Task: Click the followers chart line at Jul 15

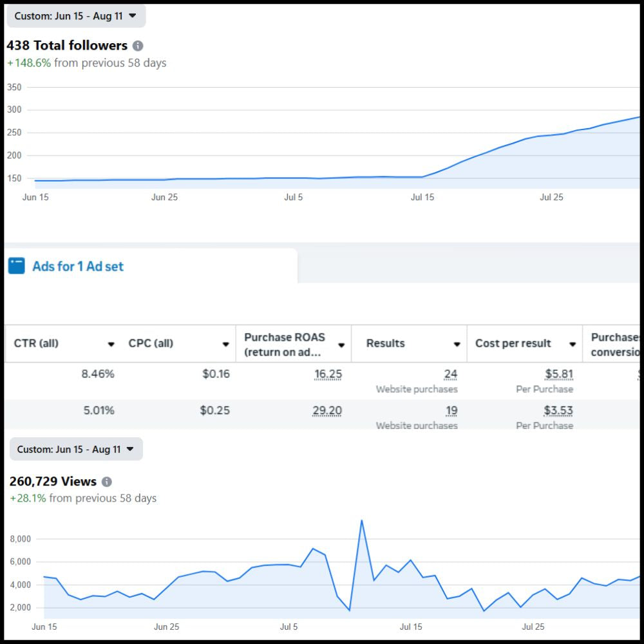Action: [422, 176]
